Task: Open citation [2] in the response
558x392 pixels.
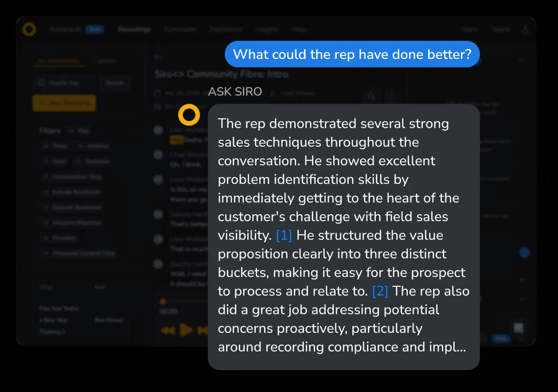Action: (380, 291)
